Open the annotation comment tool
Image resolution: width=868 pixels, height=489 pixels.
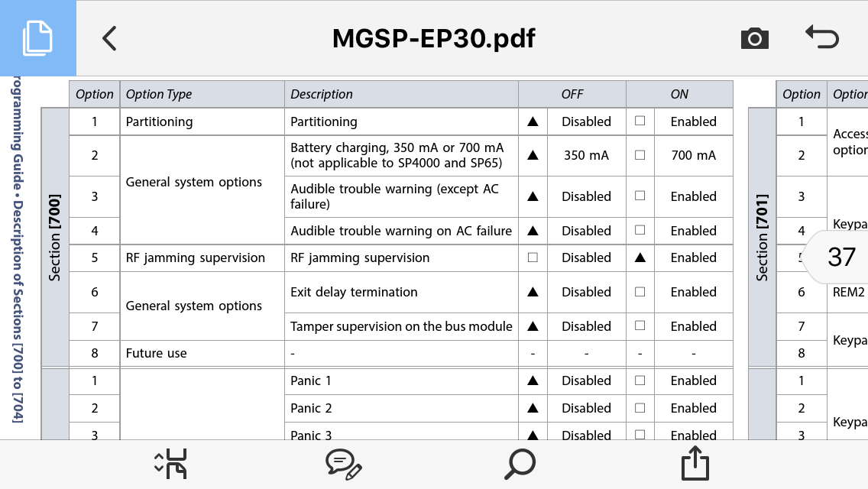coord(343,464)
